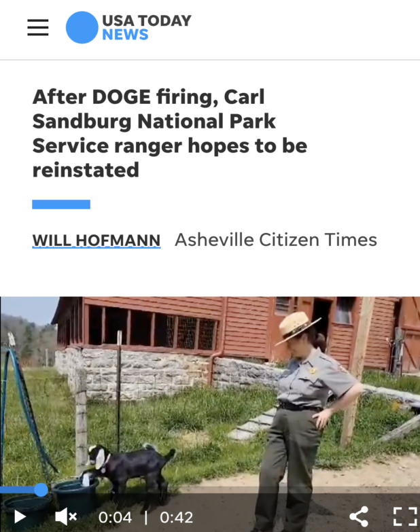Enter fullscreen video mode
The height and width of the screenshot is (532, 420).
405,516
